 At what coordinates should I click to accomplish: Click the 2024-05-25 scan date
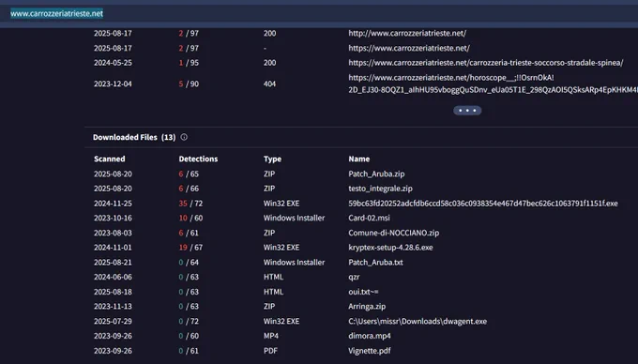[x=113, y=63]
